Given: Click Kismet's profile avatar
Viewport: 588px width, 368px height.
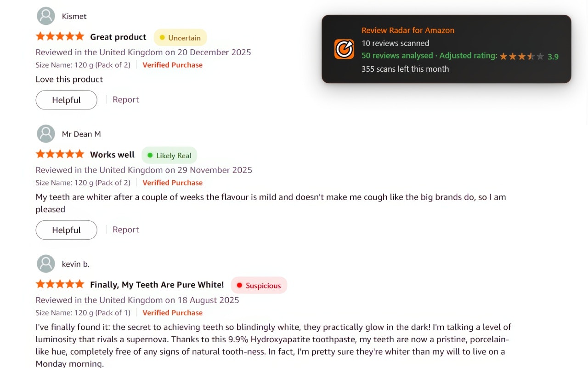Looking at the screenshot, I should pos(45,16).
